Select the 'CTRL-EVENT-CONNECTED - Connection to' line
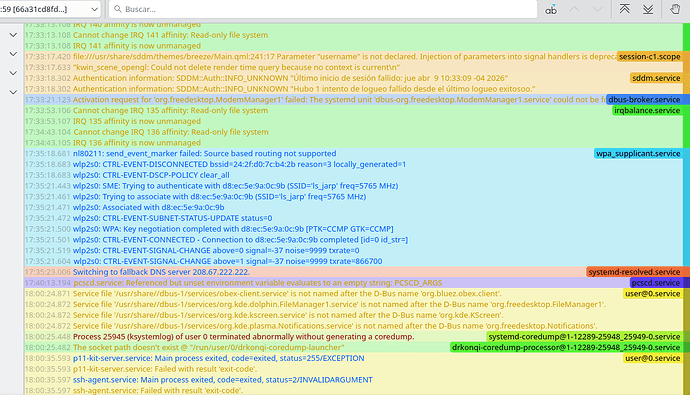Image resolution: width=690 pixels, height=395 pixels. [240, 240]
